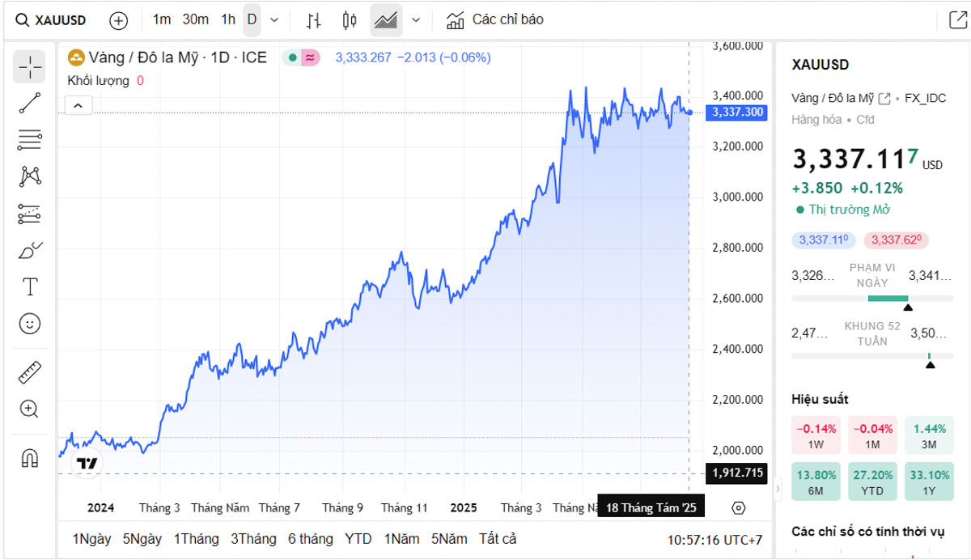Open the emoji sticker tool
This screenshot has width=971, height=560.
(x=29, y=324)
